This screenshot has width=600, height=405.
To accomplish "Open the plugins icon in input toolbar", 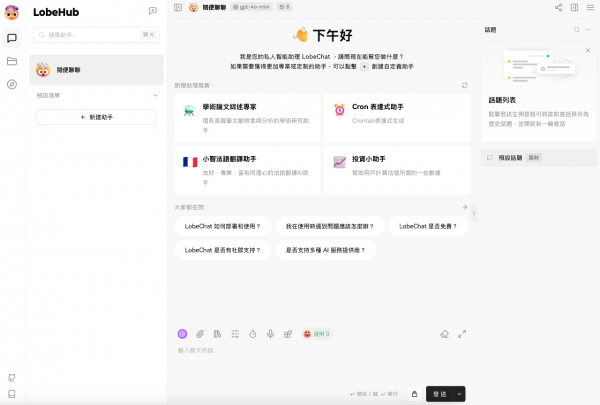I will (x=288, y=334).
